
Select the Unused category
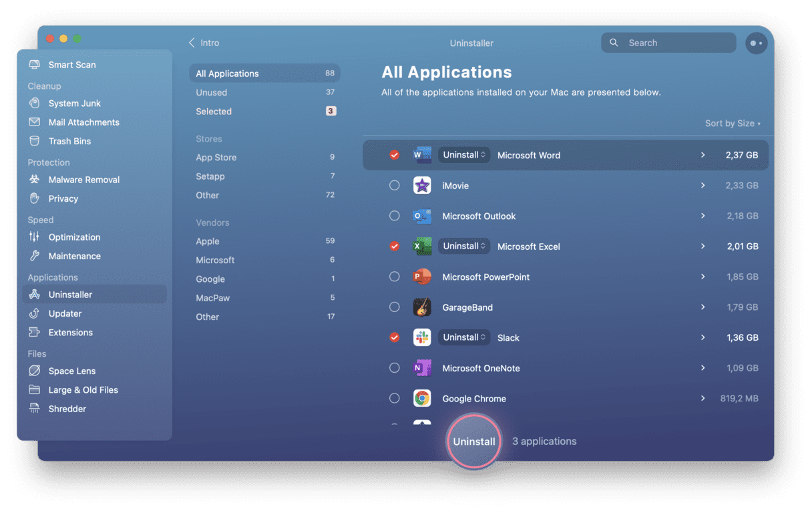264,92
